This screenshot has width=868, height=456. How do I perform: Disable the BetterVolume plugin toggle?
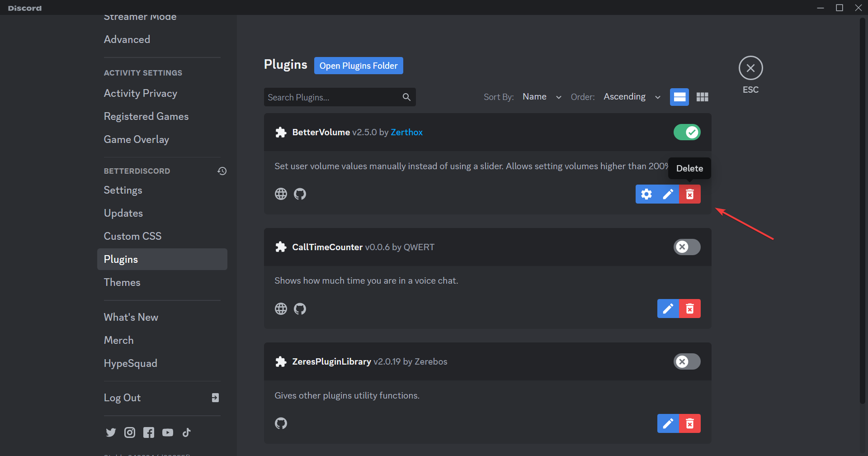pyautogui.click(x=687, y=132)
